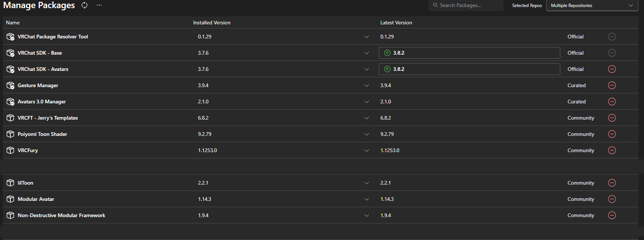Click the Avatars 3.0 Manager package icon
Screen dimensions: 644x240
(10, 102)
